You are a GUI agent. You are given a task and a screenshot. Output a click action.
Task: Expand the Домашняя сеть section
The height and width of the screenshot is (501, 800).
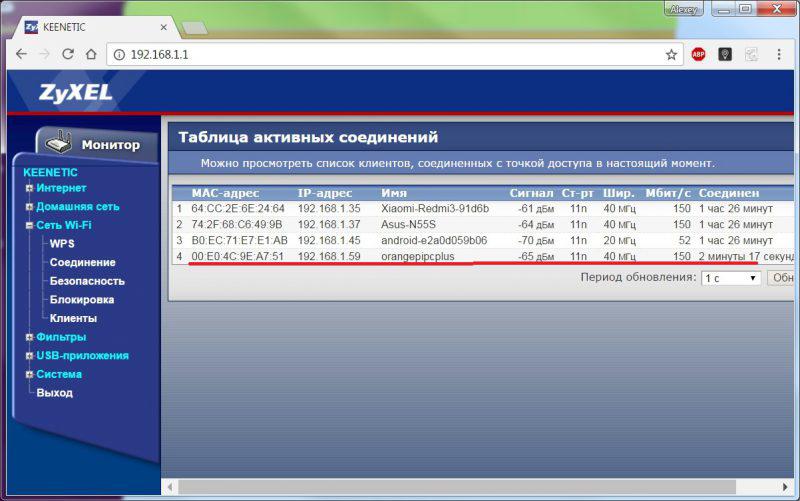tap(29, 207)
